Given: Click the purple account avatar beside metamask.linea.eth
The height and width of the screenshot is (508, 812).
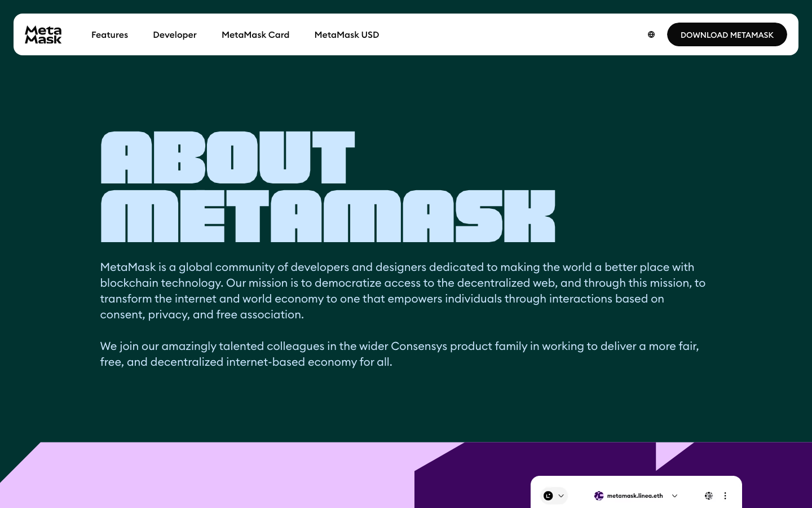Looking at the screenshot, I should [x=598, y=496].
